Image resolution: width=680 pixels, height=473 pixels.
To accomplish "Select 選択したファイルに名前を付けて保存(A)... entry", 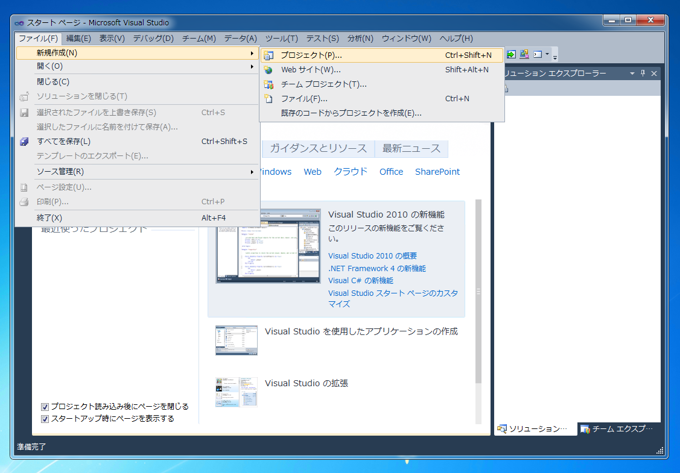I will 137,127.
